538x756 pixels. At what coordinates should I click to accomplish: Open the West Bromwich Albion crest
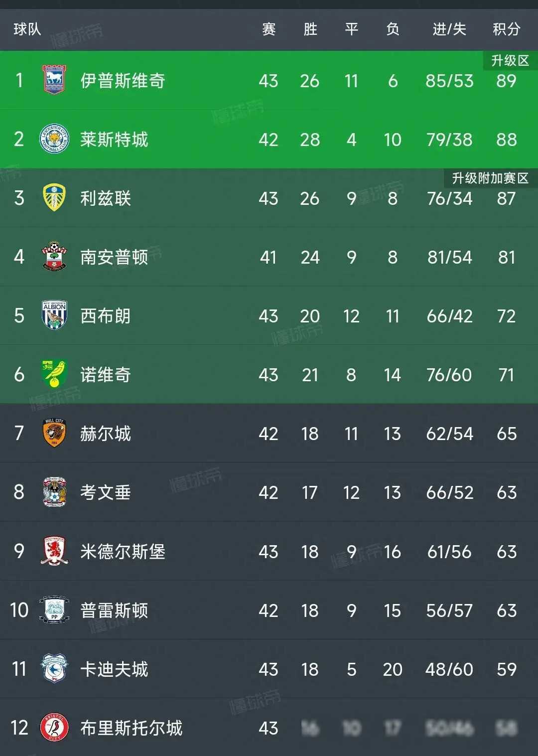click(x=54, y=315)
